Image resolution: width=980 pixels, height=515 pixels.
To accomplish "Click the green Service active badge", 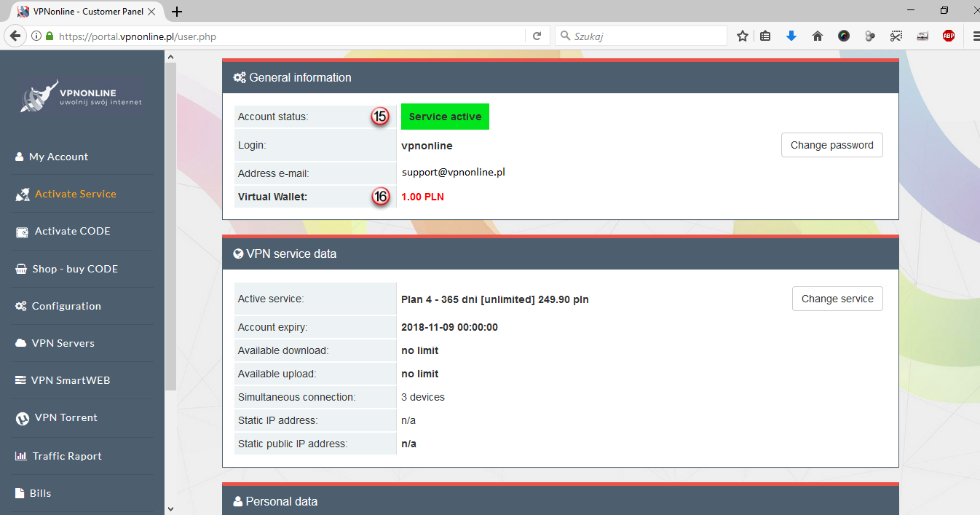I will 445,117.
